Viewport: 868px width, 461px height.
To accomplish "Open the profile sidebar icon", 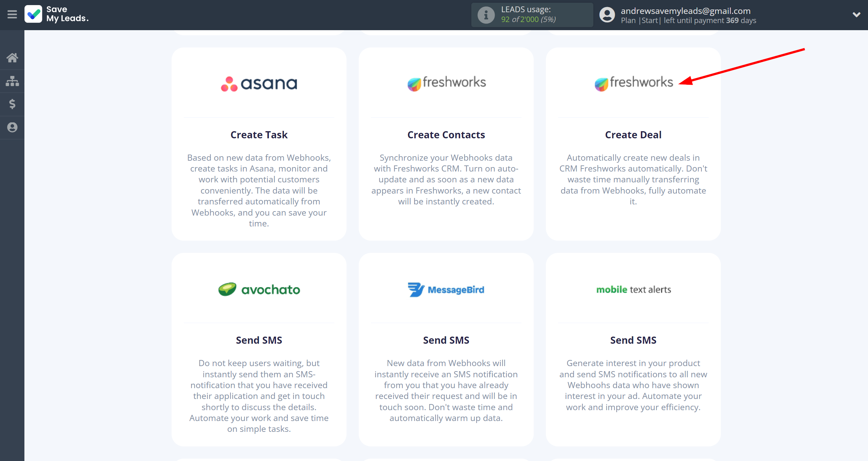I will [x=12, y=127].
